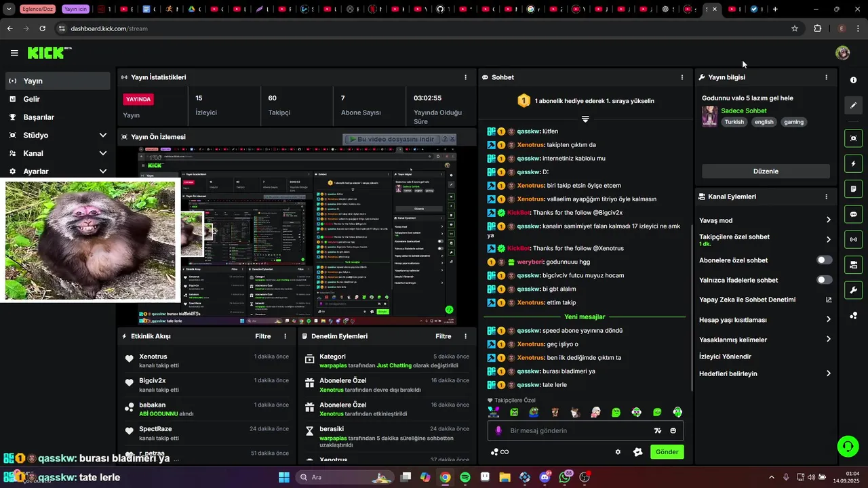The image size is (868, 488).
Task: Open Discord from the taskbar
Action: coord(545,477)
